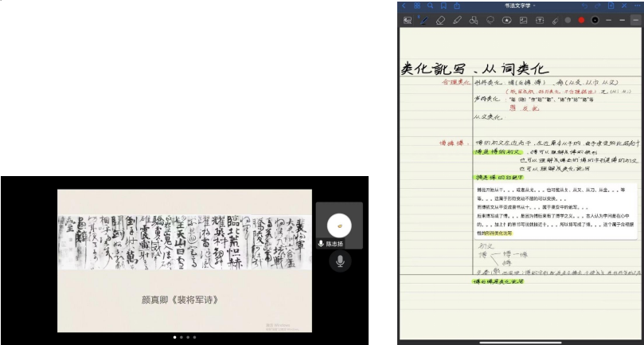
Task: Select the Highlighter tool
Action: click(457, 20)
